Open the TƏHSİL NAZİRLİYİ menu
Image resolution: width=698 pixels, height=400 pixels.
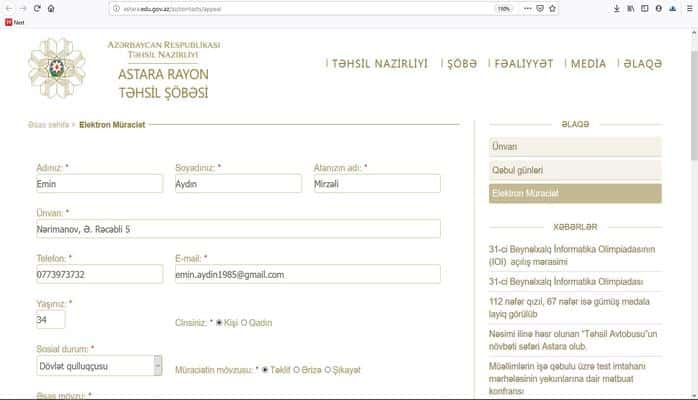coord(378,64)
